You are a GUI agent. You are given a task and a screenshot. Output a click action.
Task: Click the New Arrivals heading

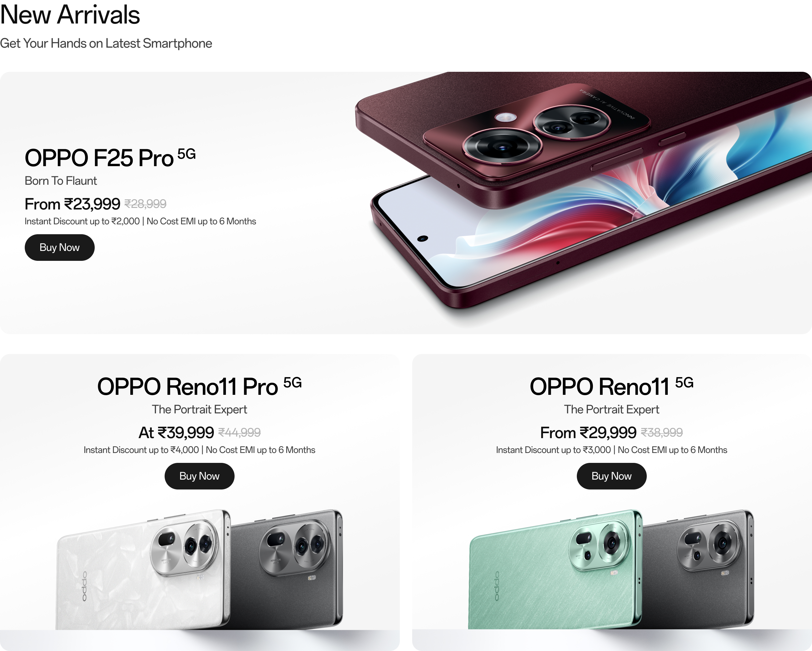pos(70,15)
